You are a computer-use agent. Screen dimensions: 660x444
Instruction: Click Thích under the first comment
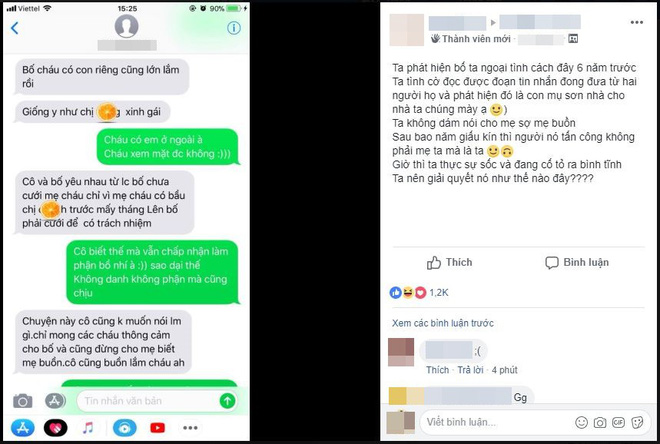[x=437, y=370]
